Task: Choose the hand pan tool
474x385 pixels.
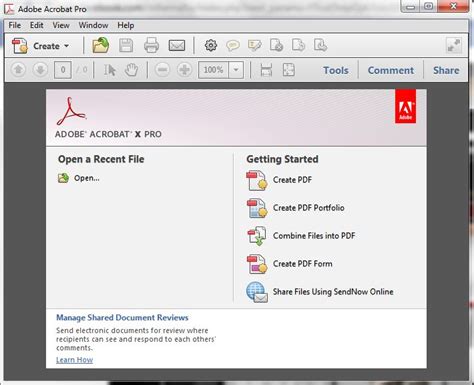Action: 131,70
